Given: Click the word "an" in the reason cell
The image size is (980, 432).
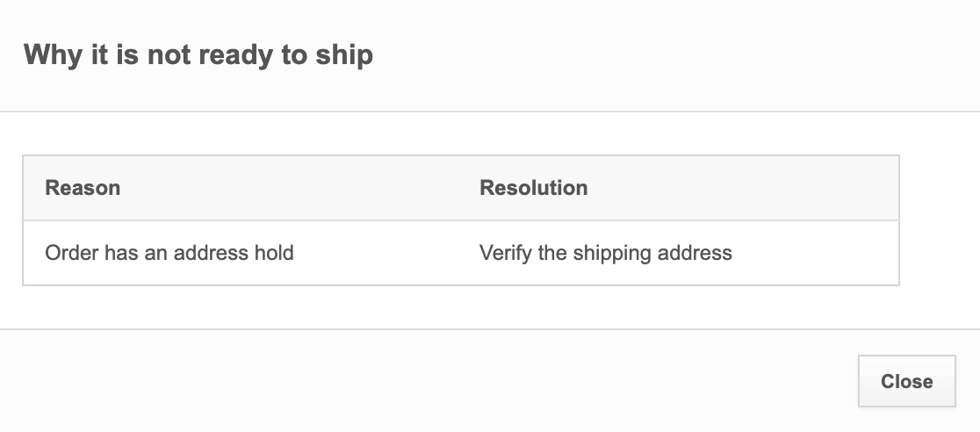Looking at the screenshot, I should [x=155, y=254].
